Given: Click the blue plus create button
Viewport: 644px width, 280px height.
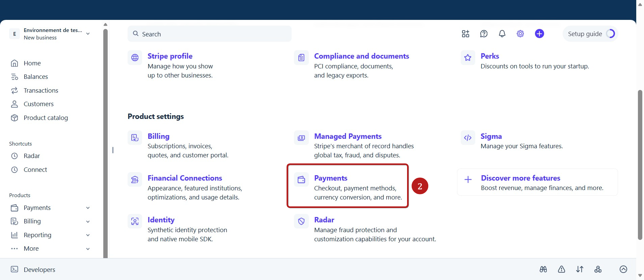Looking at the screenshot, I should pyautogui.click(x=539, y=34).
